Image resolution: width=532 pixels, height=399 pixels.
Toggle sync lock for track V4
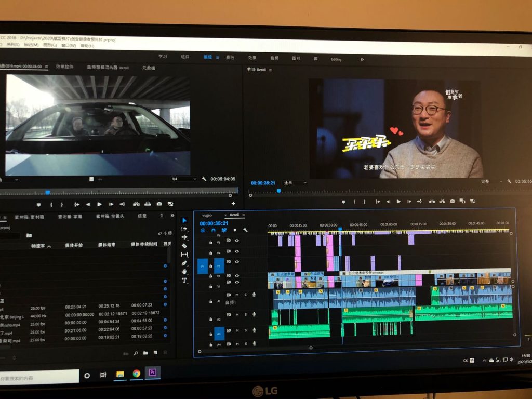point(229,251)
